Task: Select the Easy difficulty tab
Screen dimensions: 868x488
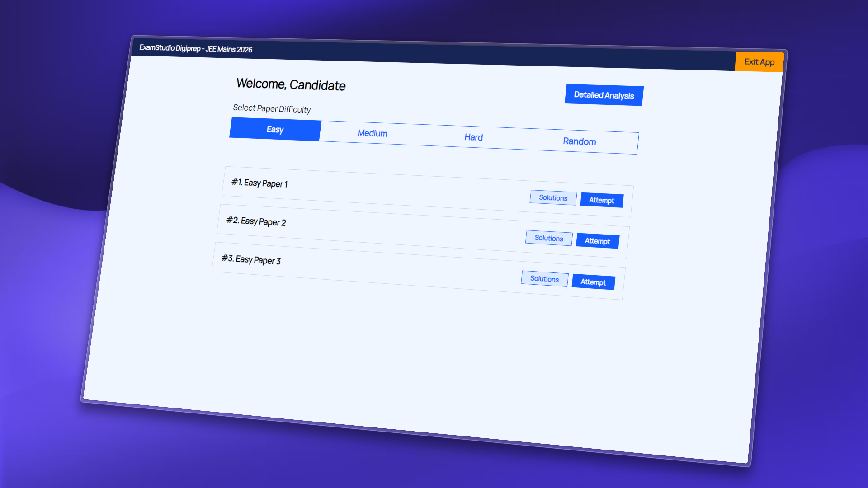Action: click(275, 129)
